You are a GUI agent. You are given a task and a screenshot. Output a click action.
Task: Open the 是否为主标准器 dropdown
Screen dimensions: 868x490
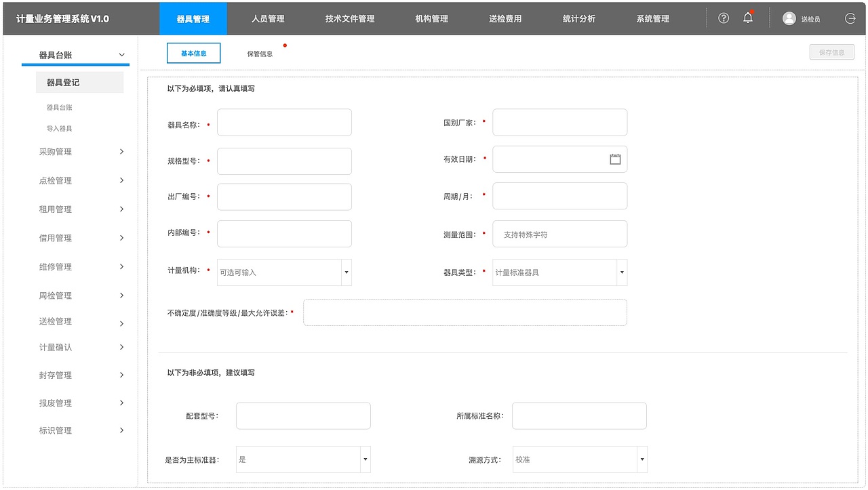(x=365, y=460)
